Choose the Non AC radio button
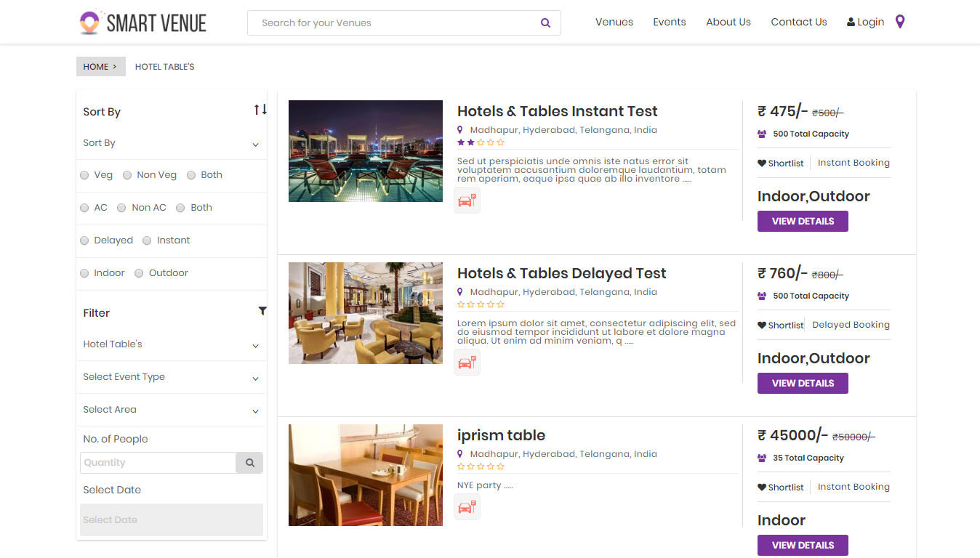The height and width of the screenshot is (558, 980). [122, 208]
